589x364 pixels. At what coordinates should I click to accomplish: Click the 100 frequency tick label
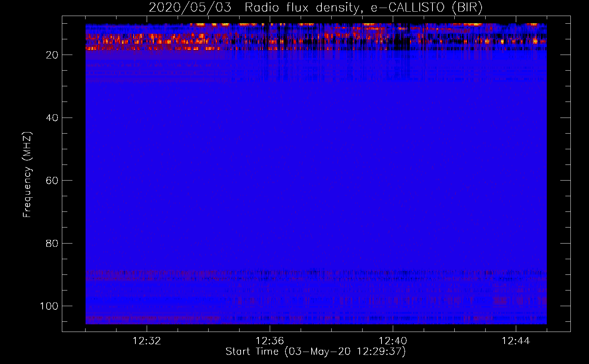coord(49,306)
